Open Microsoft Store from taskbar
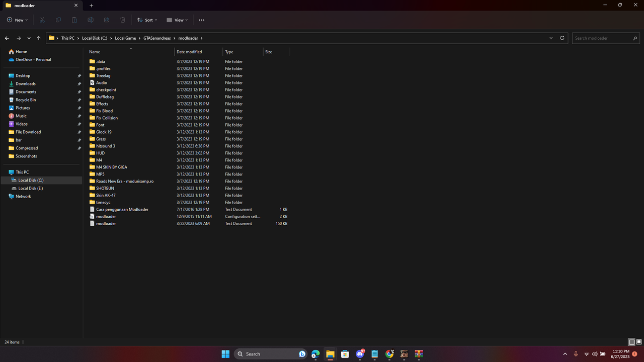This screenshot has width=644, height=362. [x=345, y=354]
